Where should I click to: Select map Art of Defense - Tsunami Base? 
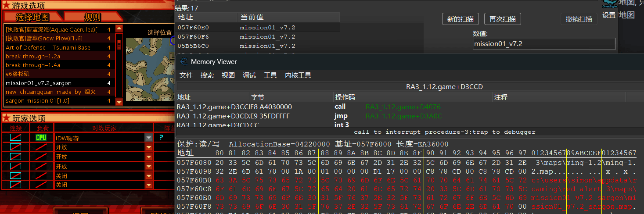tap(58, 47)
